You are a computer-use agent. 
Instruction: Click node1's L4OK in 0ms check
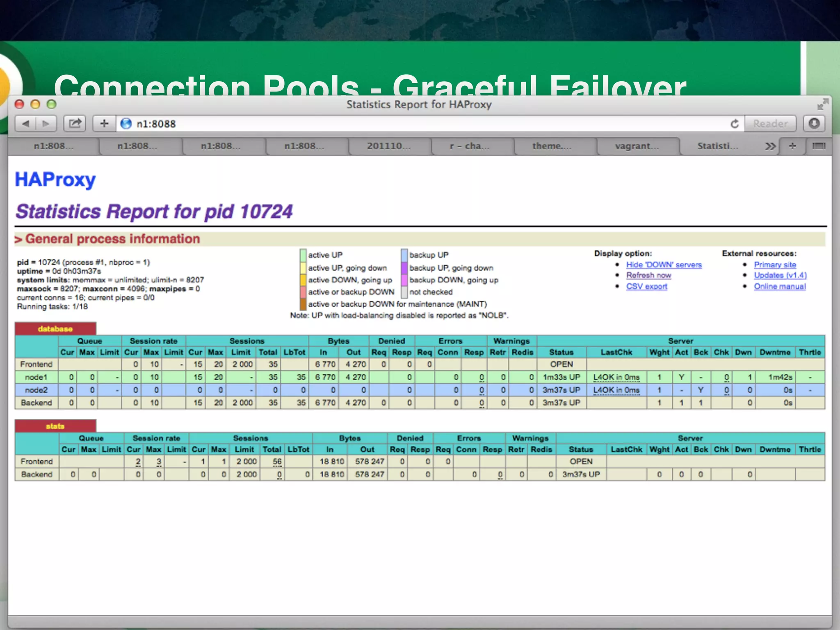pyautogui.click(x=616, y=377)
